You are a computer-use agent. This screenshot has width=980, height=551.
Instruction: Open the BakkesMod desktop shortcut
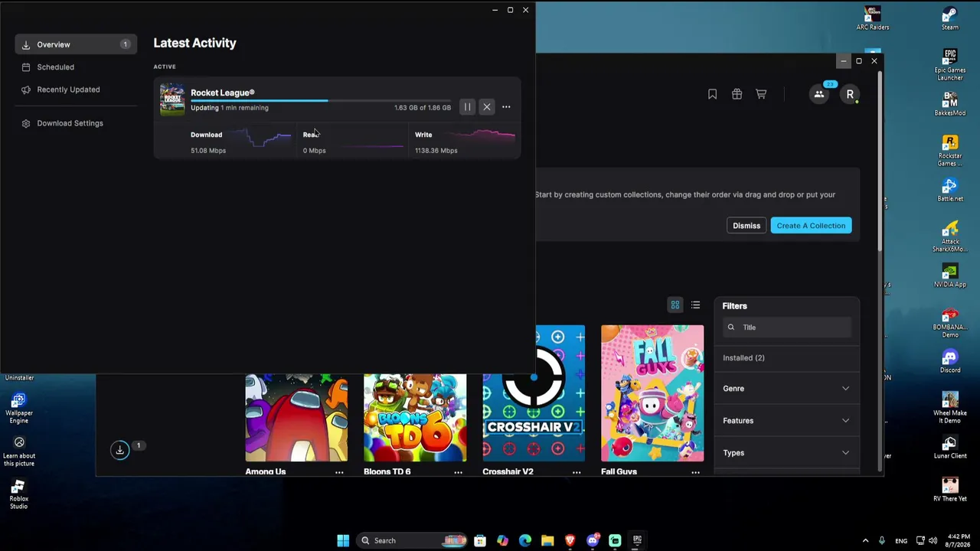coord(950,104)
